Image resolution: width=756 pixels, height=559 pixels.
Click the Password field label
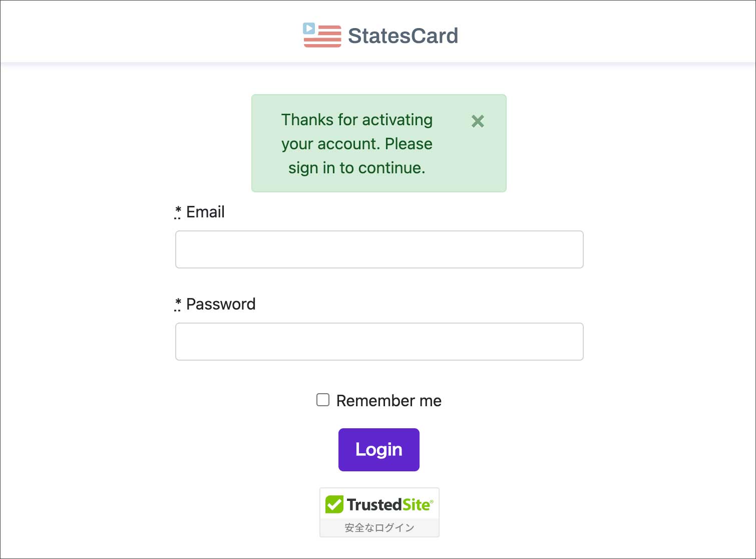point(221,304)
